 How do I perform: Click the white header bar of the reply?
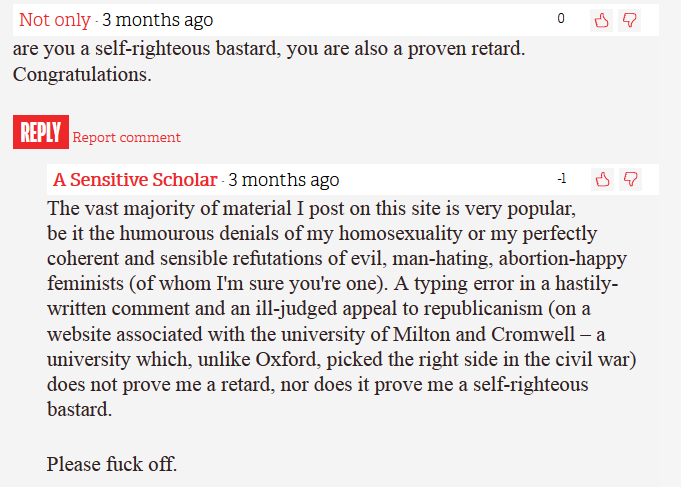[x=353, y=179]
